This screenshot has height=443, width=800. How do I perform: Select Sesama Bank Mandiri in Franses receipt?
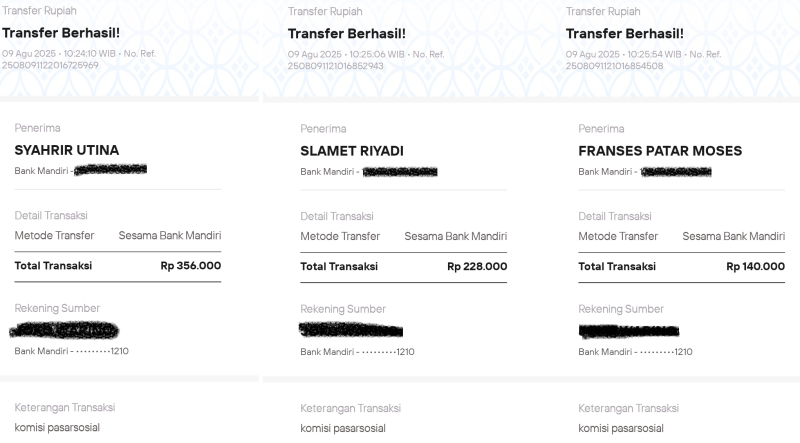(733, 236)
